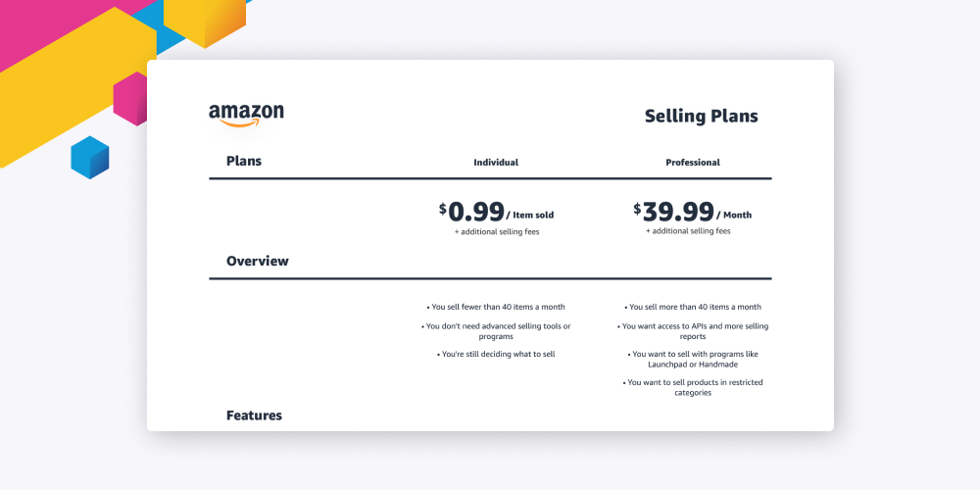Click the Features section heading
Image resolution: width=980 pixels, height=490 pixels.
pyautogui.click(x=254, y=416)
